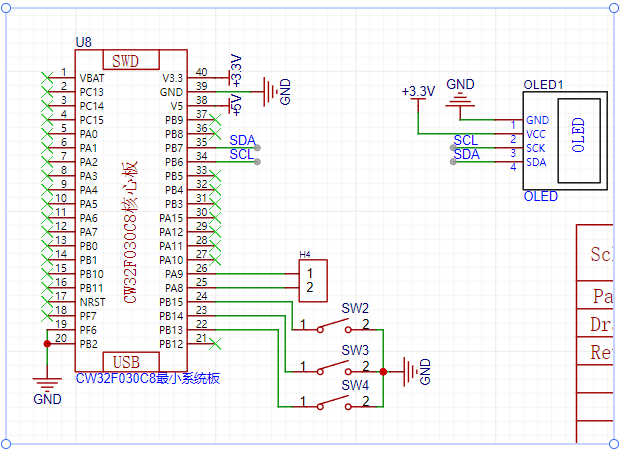
Task: Click the top-right selection handle
Action: (x=612, y=7)
